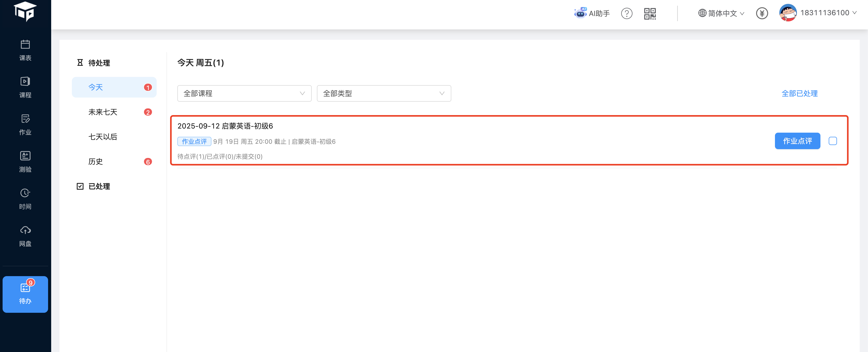The image size is (868, 352).
Task: Select the 未来七天 tab
Action: coord(103,112)
